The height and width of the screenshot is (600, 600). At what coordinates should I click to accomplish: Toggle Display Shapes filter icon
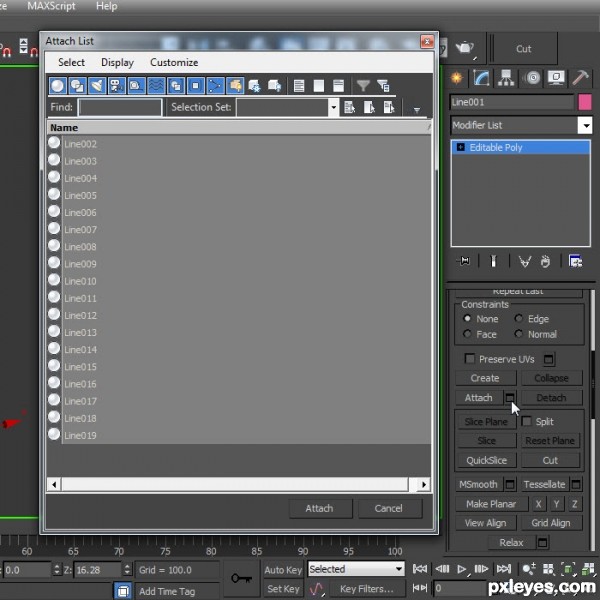pyautogui.click(x=77, y=86)
